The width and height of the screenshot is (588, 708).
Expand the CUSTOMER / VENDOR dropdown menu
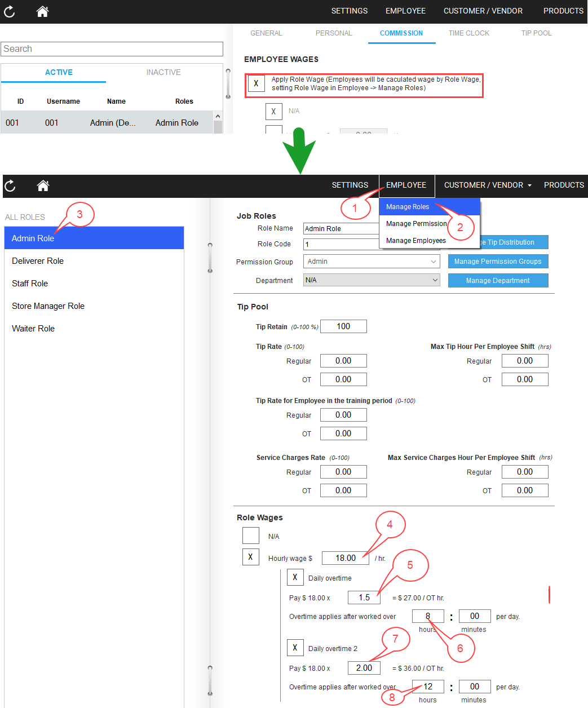tap(486, 185)
